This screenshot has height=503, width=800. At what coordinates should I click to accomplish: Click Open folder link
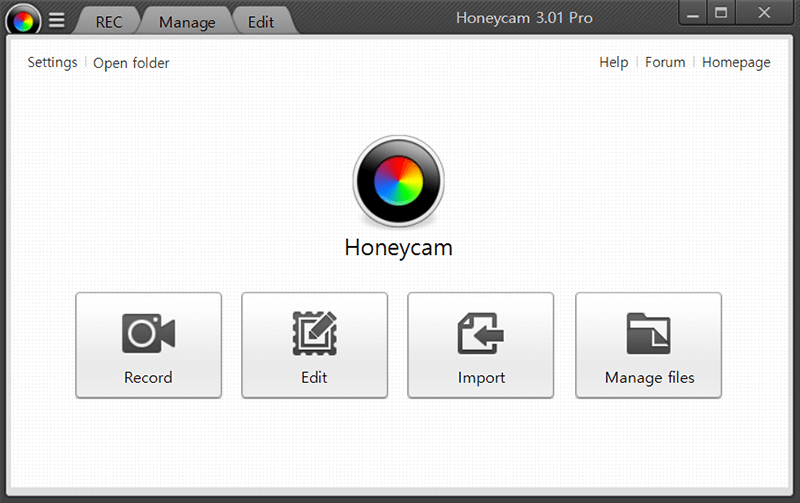click(x=131, y=63)
